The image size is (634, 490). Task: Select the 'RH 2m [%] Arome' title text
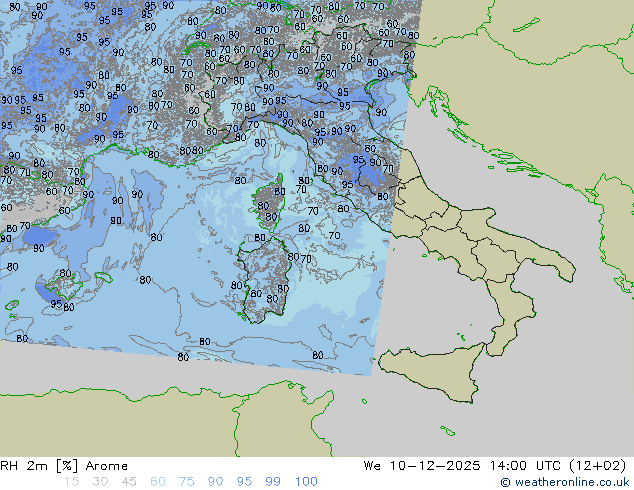[x=64, y=466]
